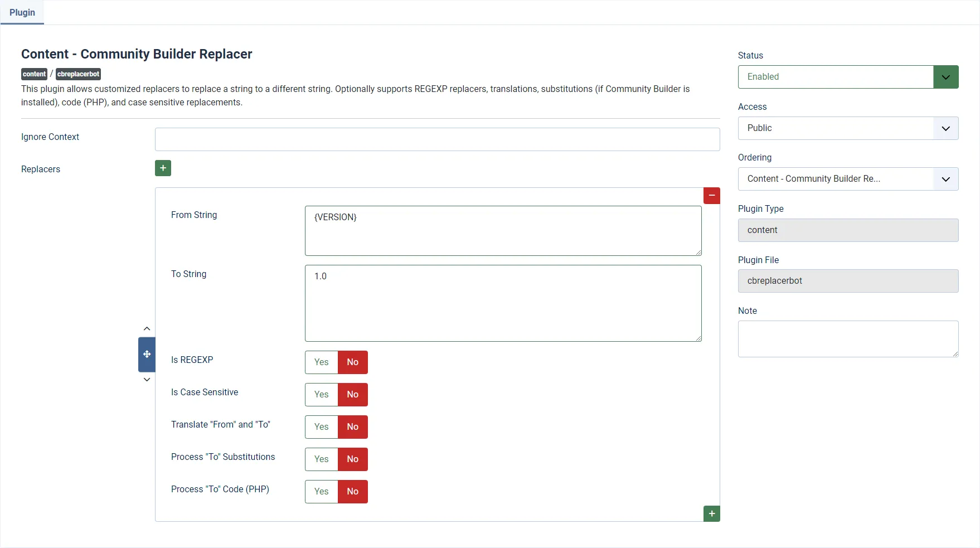
Task: Click the Ignore Context label
Action: pos(50,137)
